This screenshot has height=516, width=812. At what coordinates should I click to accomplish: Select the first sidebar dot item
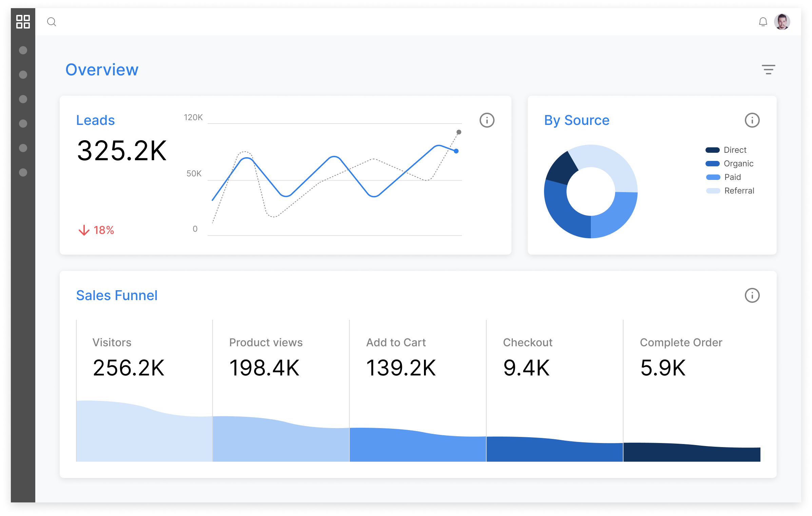(x=23, y=50)
